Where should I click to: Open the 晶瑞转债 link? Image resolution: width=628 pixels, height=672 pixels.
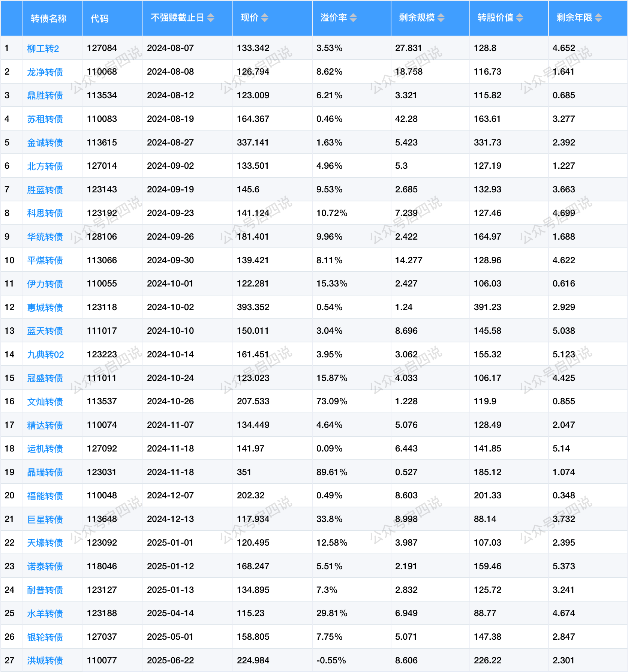(x=45, y=472)
